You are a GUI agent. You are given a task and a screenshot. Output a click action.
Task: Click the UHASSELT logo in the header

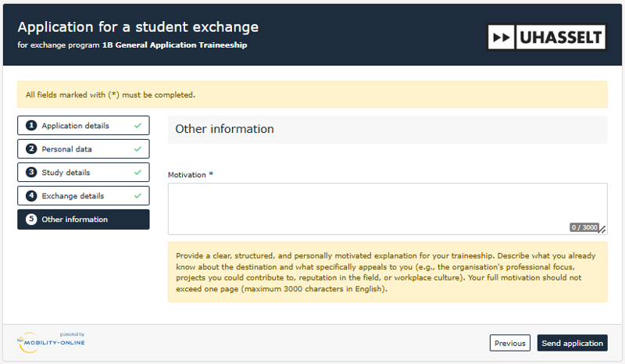(547, 37)
